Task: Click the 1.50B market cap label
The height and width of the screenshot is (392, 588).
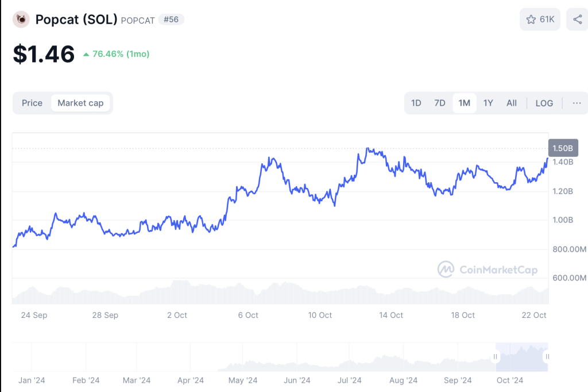Action: tap(563, 148)
